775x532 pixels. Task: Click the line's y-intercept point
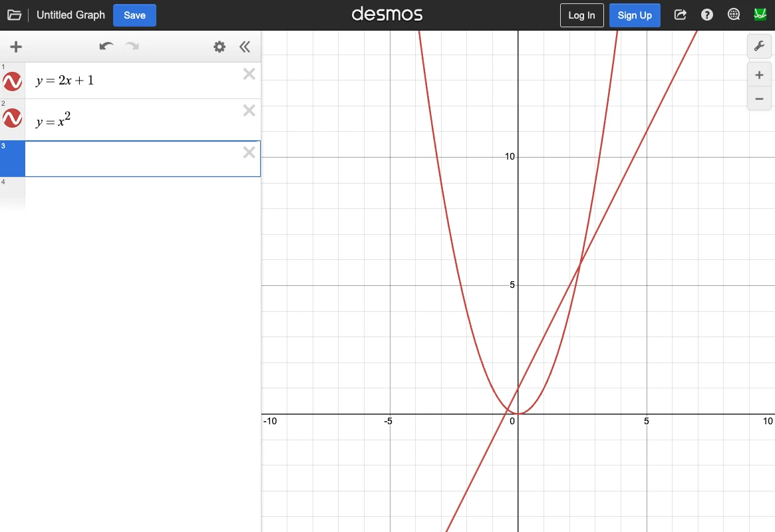[x=518, y=388]
